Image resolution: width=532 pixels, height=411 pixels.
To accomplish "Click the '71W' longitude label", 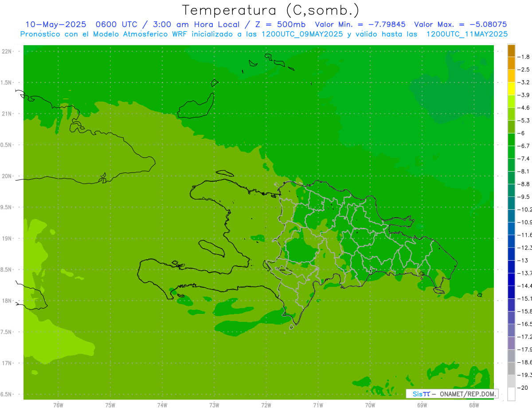I will pyautogui.click(x=318, y=405).
